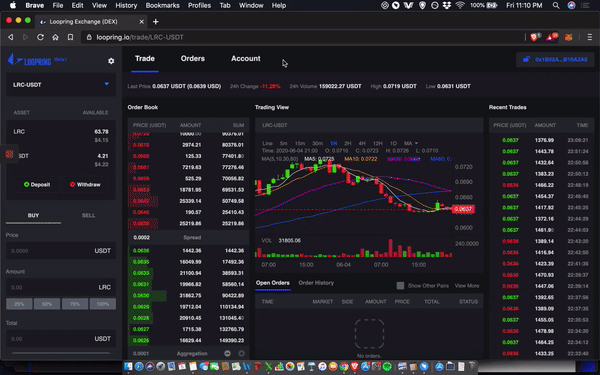The image size is (600, 375).
Task: Click the Total USDT input field
Action: (61, 339)
